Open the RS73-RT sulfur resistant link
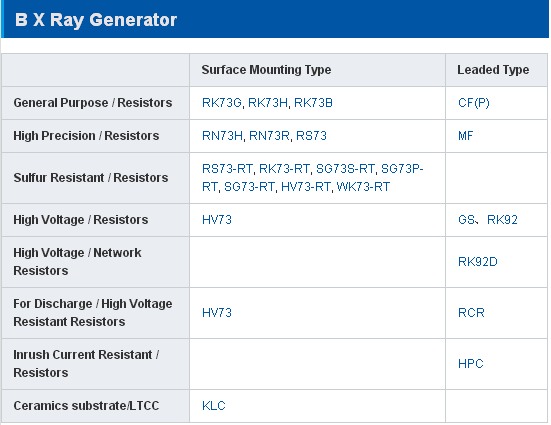This screenshot has height=425, width=551. point(227,169)
